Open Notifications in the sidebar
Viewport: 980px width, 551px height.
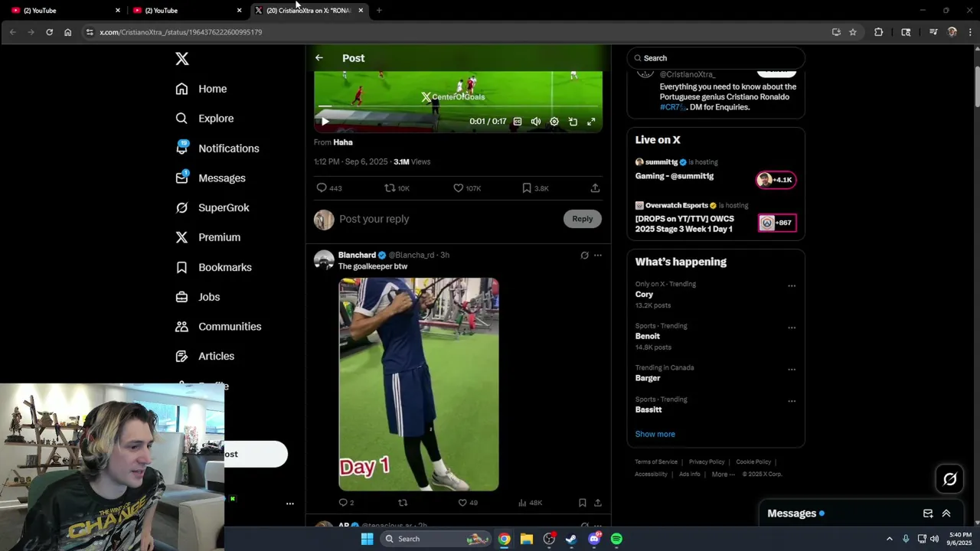[217, 148]
